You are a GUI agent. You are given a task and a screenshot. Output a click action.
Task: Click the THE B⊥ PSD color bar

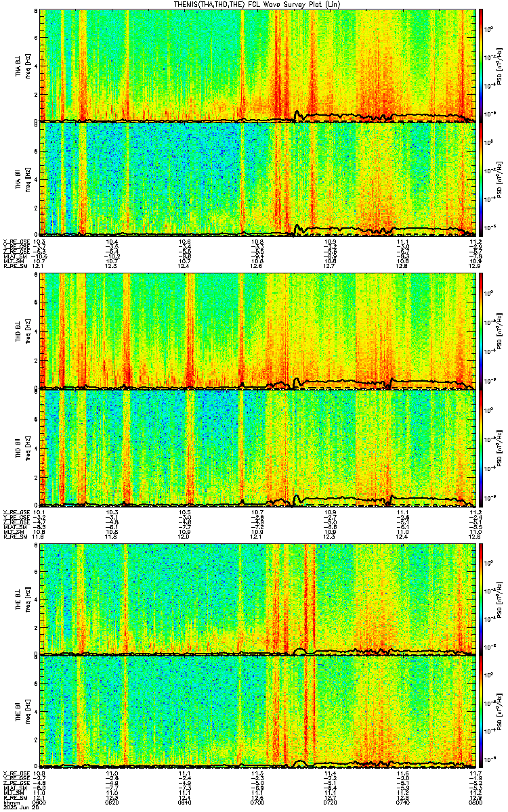[x=481, y=599]
